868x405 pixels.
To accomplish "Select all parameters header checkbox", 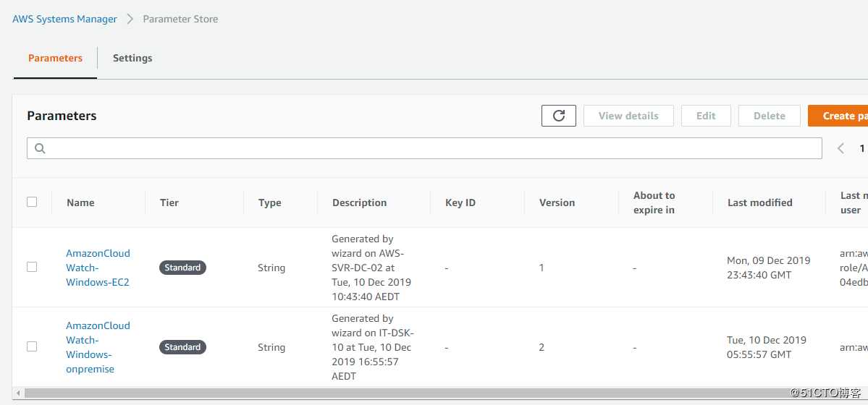I will coord(32,202).
